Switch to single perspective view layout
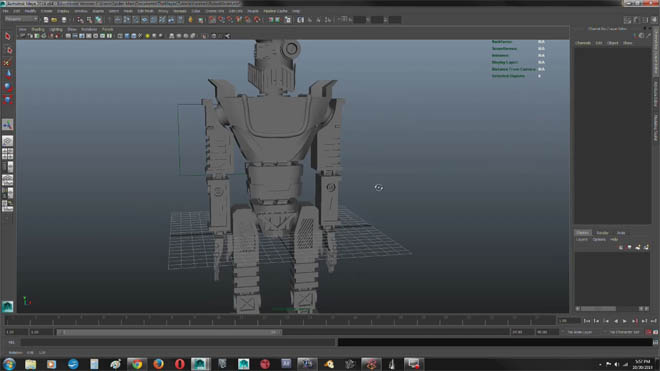The image size is (660, 371). [8, 141]
